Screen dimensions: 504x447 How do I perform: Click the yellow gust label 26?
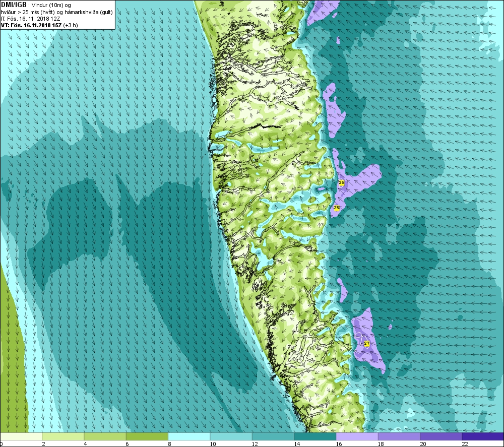(341, 182)
